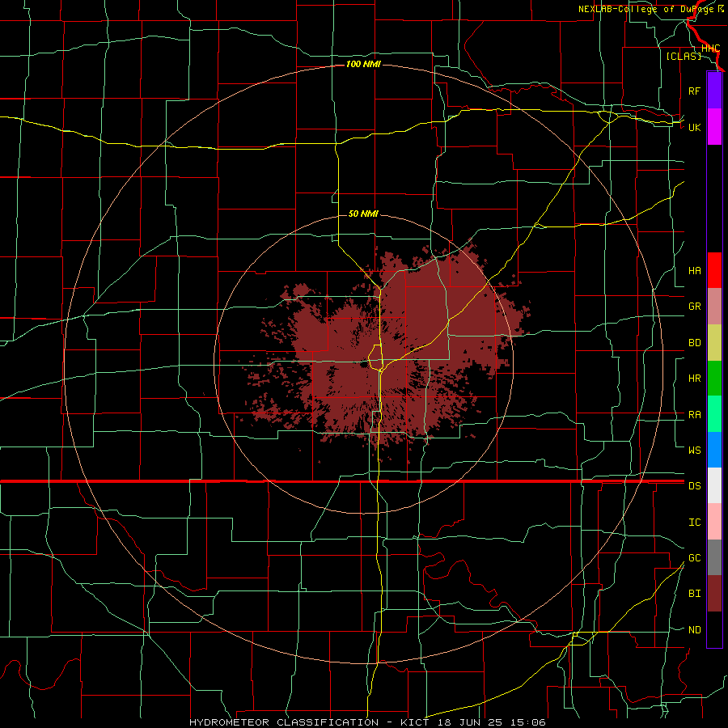Click the 'HHC' product code text
The height and width of the screenshot is (728, 728).
point(710,49)
